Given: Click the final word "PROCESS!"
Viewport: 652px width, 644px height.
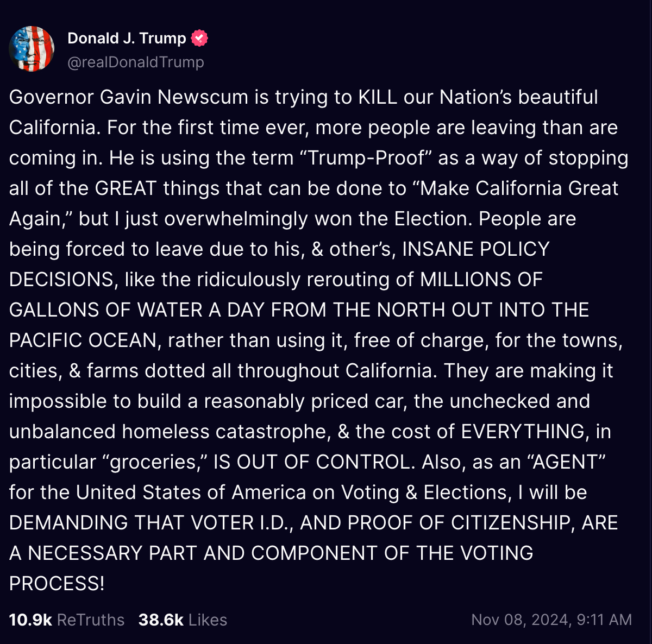Looking at the screenshot, I should 57,584.
